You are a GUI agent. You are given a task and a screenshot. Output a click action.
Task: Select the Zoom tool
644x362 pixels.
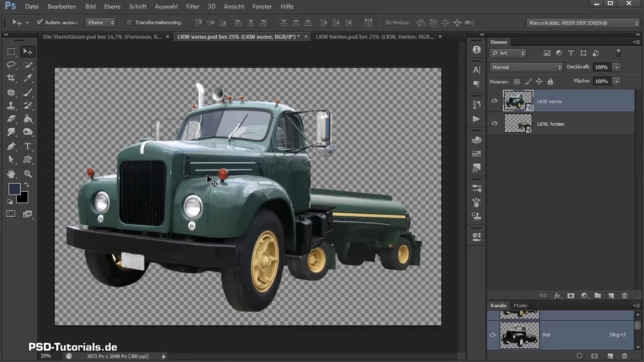click(28, 174)
